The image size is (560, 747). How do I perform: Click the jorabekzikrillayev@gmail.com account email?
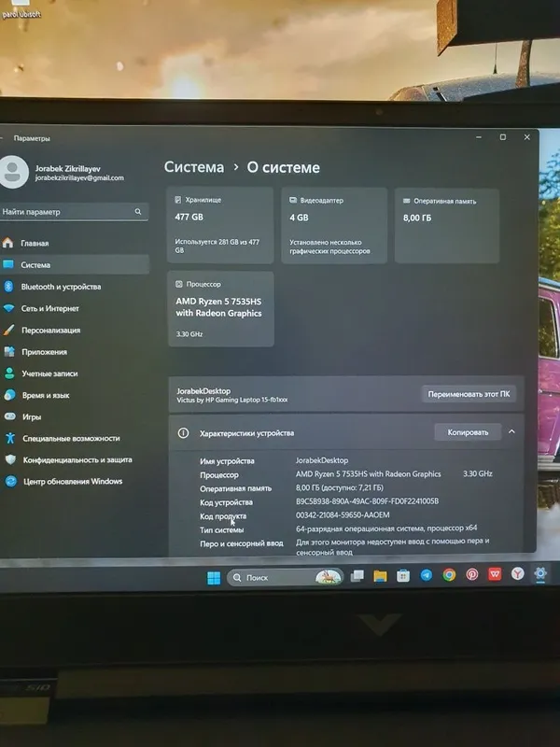pos(79,177)
